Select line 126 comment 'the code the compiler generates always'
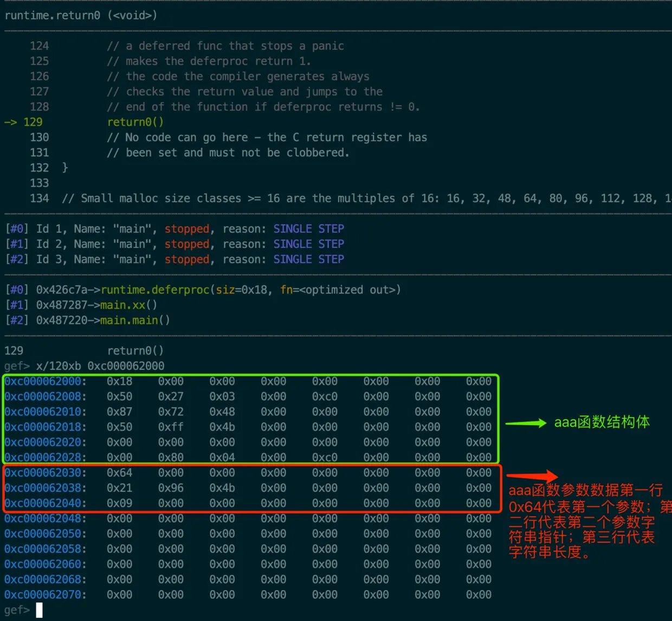The image size is (672, 621). [238, 76]
